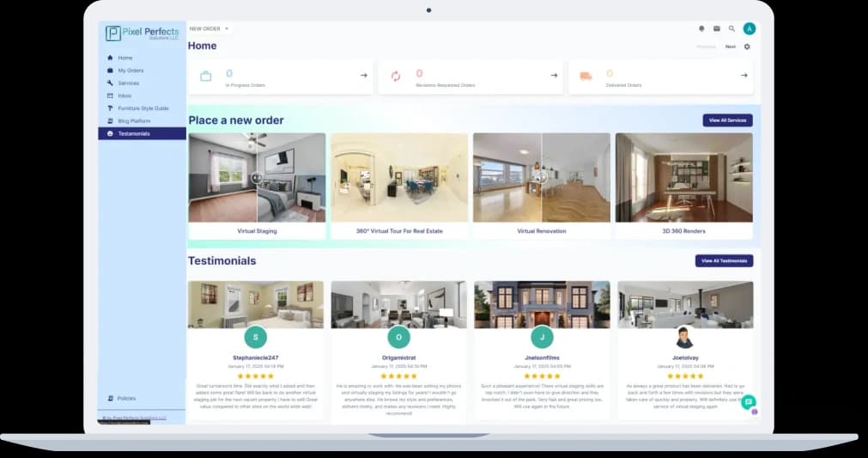Click the name Stephaniecle247
The width and height of the screenshot is (868, 458).
click(x=255, y=357)
